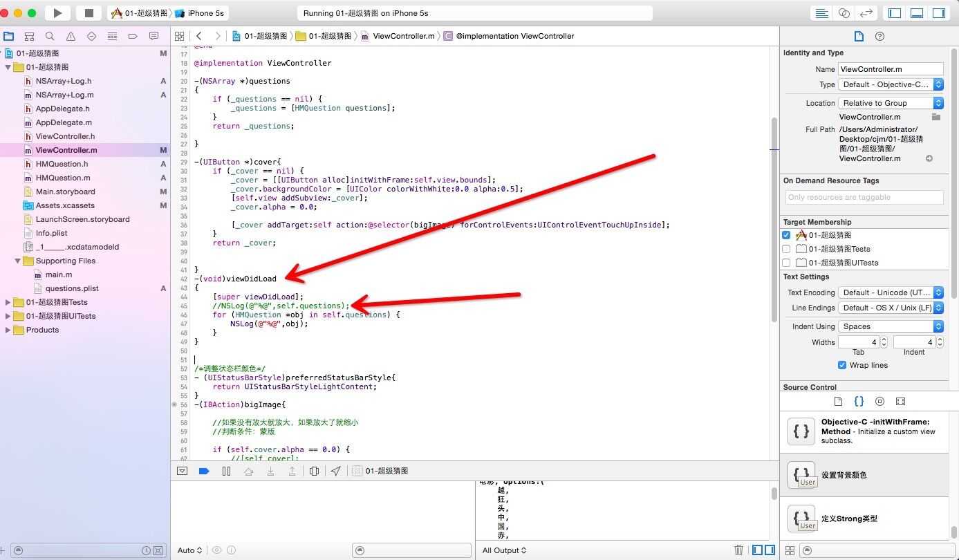The image size is (959, 560).
Task: Open the object library
Action: pyautogui.click(x=879, y=401)
